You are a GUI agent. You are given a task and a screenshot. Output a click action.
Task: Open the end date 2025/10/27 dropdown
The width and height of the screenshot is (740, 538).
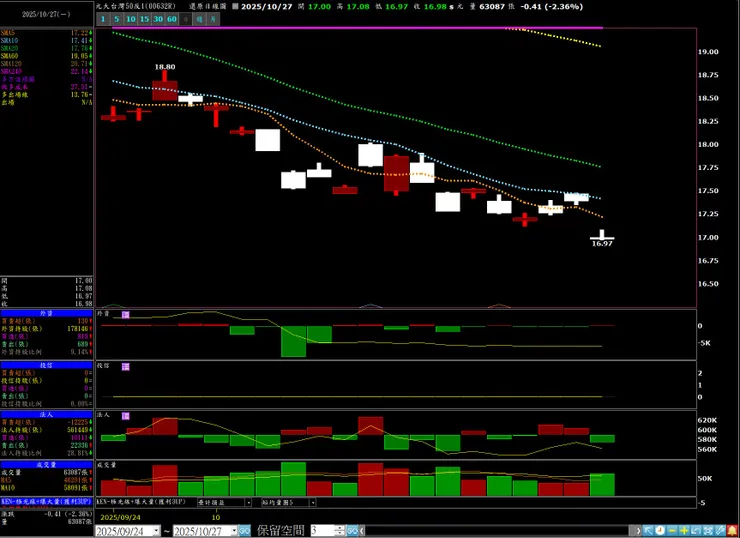[234, 531]
